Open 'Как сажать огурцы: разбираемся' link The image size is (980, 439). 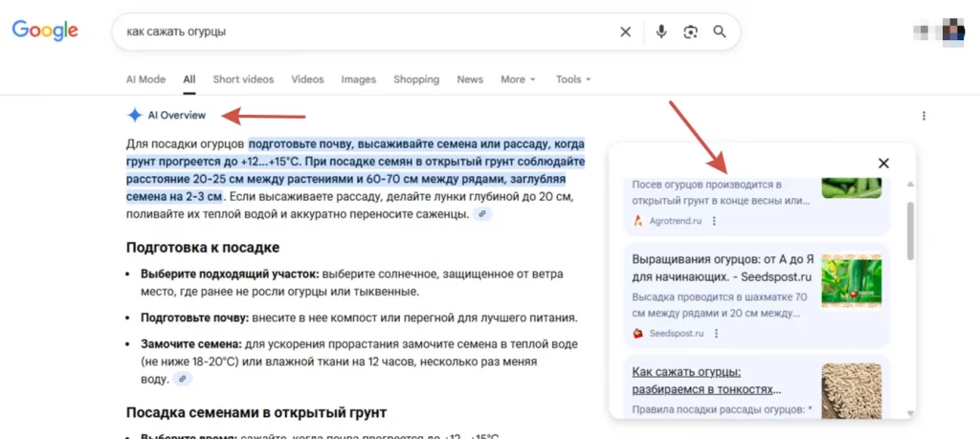click(707, 381)
